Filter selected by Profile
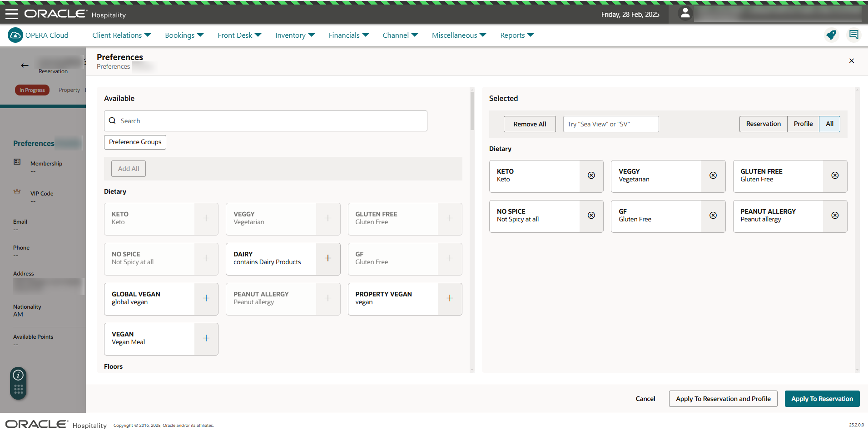868x431 pixels. tap(803, 124)
